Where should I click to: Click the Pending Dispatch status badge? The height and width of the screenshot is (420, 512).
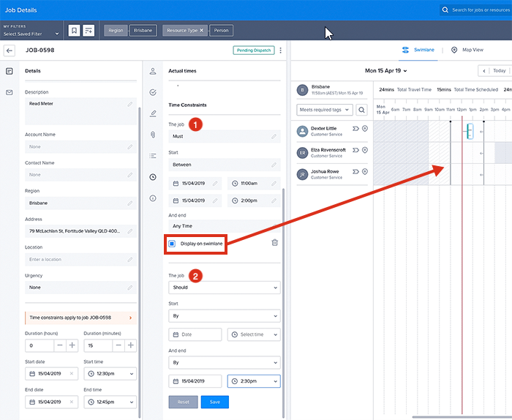(x=254, y=50)
